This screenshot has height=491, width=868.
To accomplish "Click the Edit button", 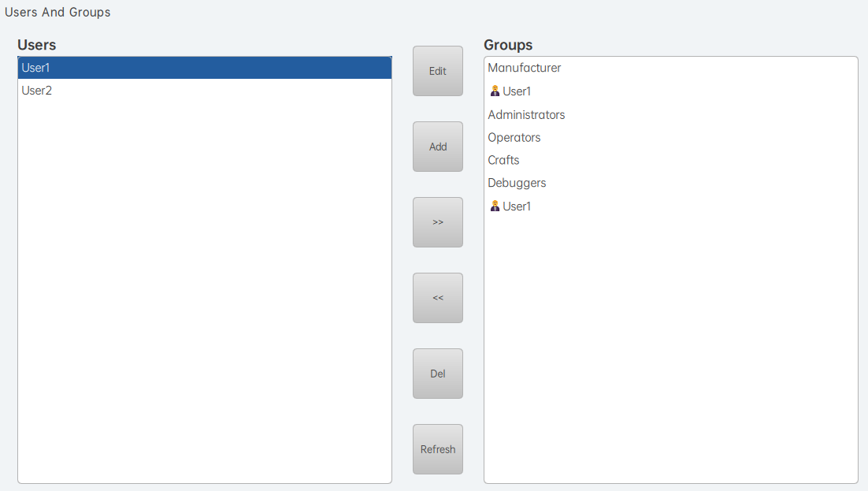I will click(x=438, y=71).
